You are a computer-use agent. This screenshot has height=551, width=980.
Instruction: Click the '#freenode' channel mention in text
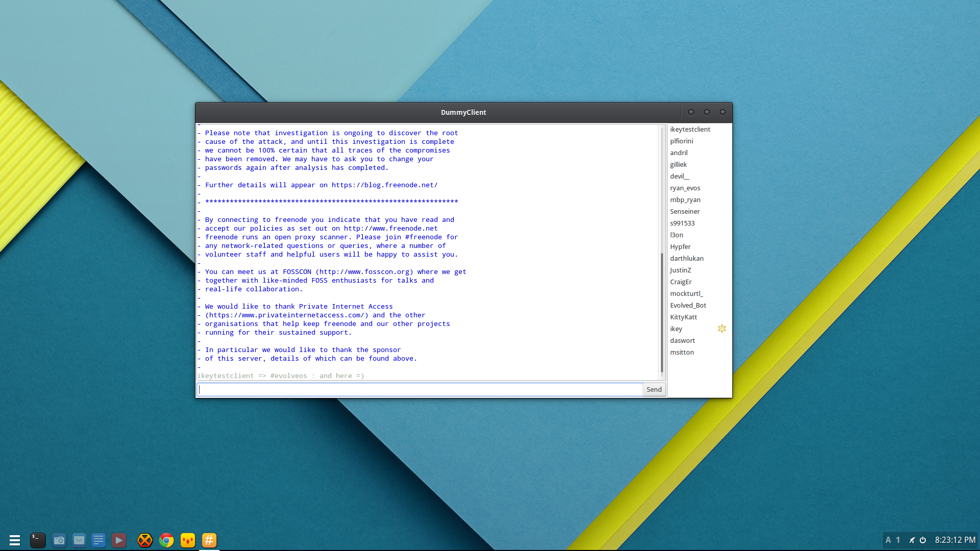click(x=424, y=237)
